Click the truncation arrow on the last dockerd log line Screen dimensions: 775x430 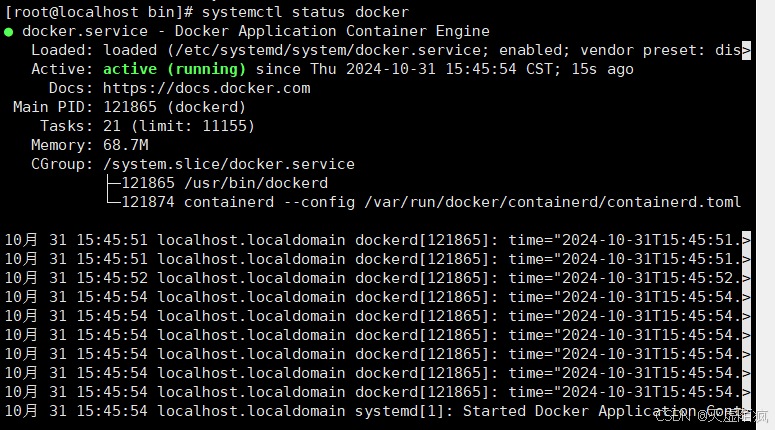pyautogui.click(x=746, y=392)
